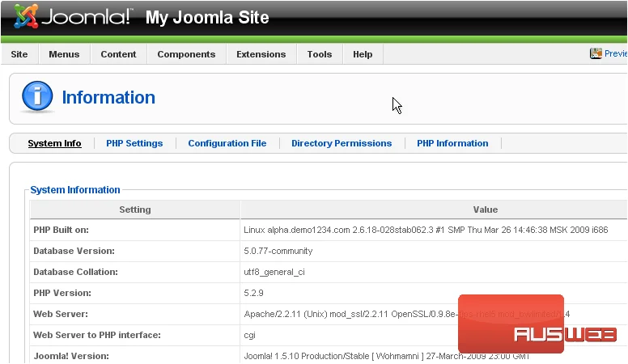Image resolution: width=628 pixels, height=364 pixels.
Task: Switch to the PHP Settings tab
Action: point(134,143)
